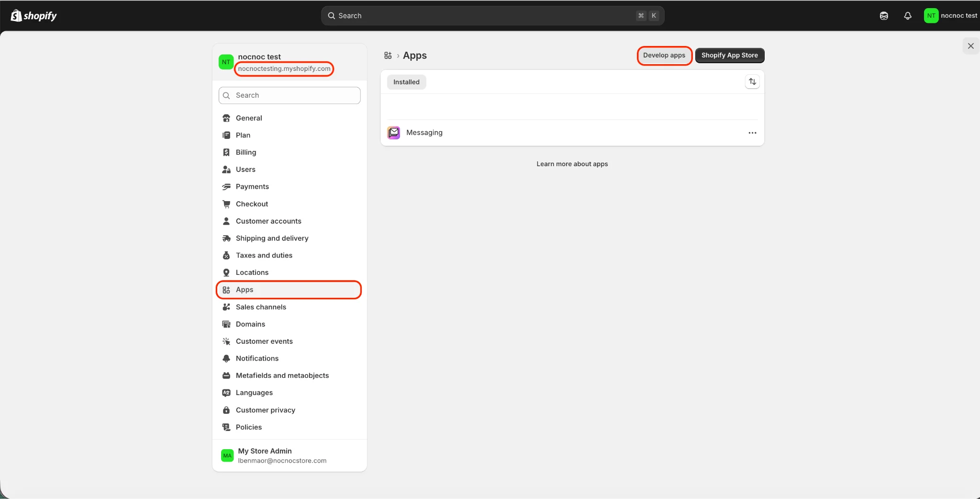Screen dimensions: 980x499
Task: Open General settings
Action: point(289,118)
